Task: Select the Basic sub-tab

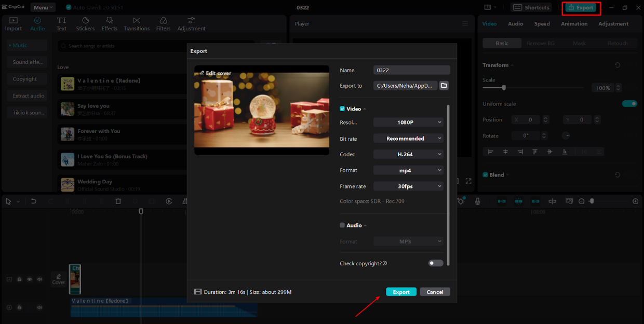Action: click(x=502, y=44)
